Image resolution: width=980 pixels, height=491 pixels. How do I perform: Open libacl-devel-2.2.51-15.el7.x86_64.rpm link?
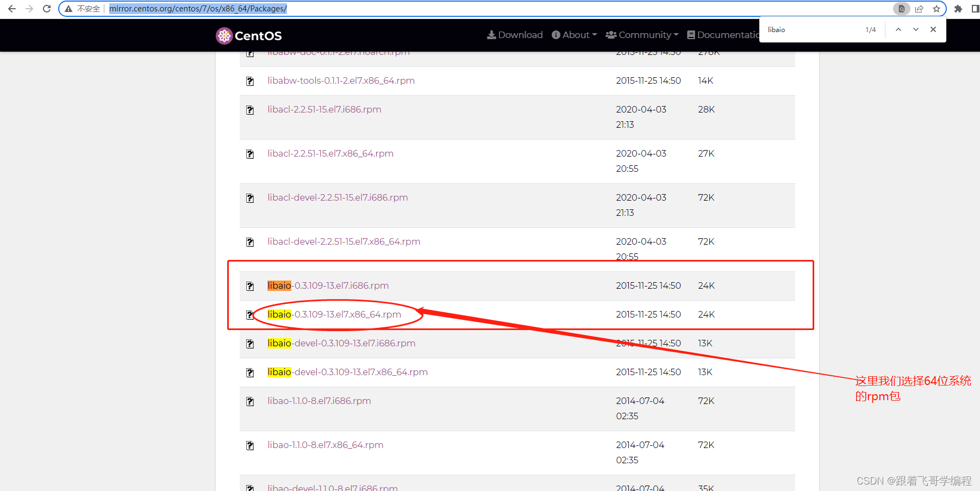click(x=344, y=241)
